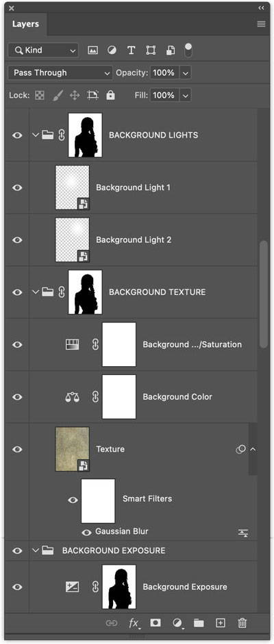Viewport: 274px width, 644px height.
Task: Lock all attributes padlock icon
Action: [x=110, y=95]
